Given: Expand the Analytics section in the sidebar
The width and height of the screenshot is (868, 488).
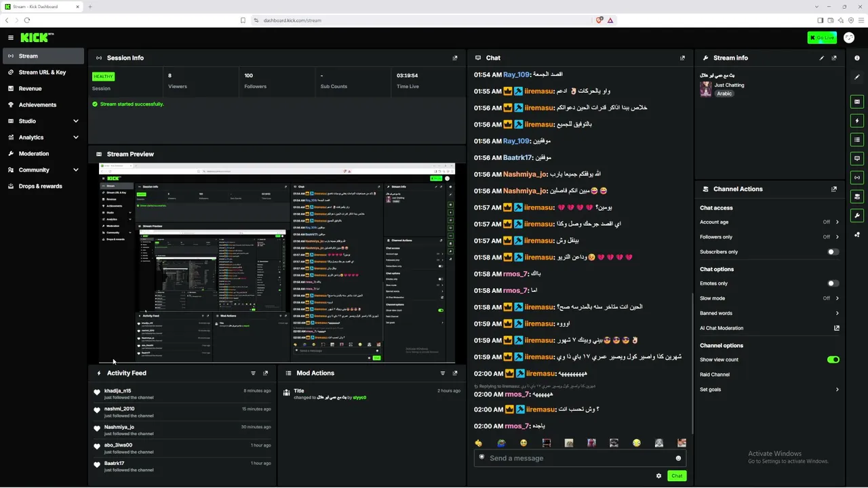Looking at the screenshot, I should point(76,138).
